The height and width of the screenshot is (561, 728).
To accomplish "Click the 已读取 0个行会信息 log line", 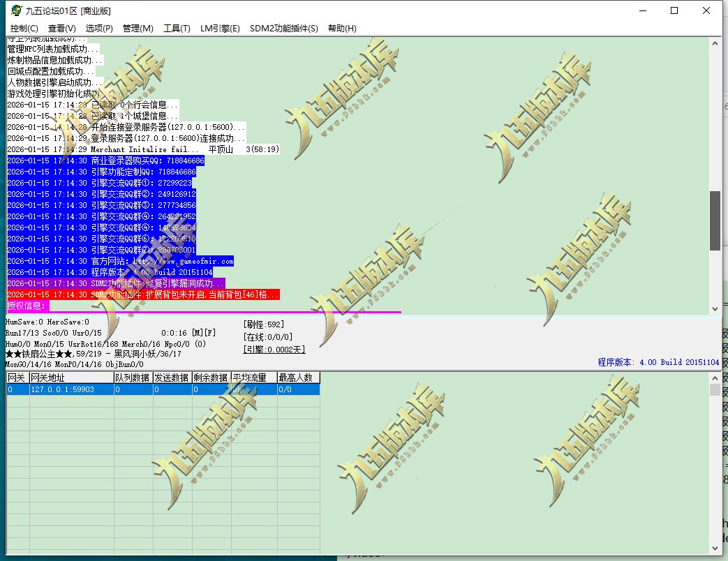I will (x=93, y=105).
